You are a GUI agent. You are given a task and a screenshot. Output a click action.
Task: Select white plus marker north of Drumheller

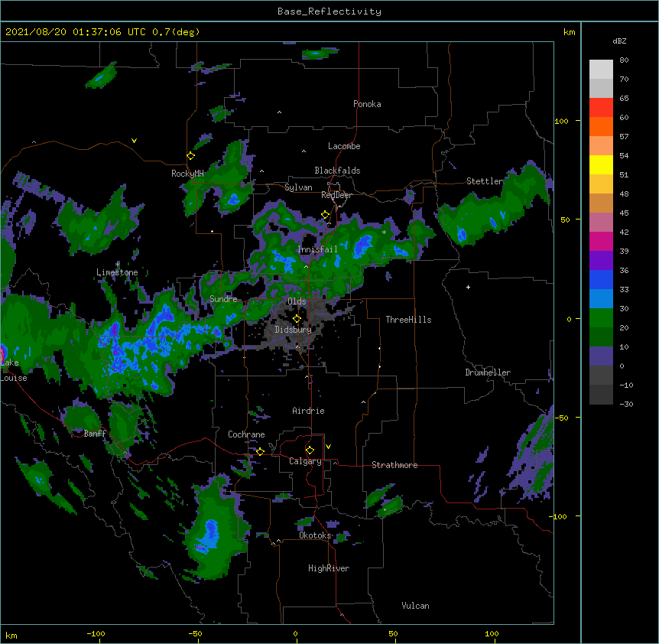pos(468,287)
